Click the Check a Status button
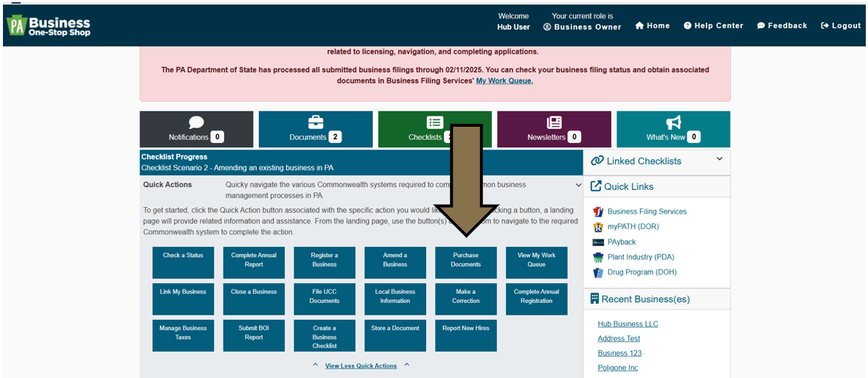The image size is (868, 378). click(x=183, y=262)
